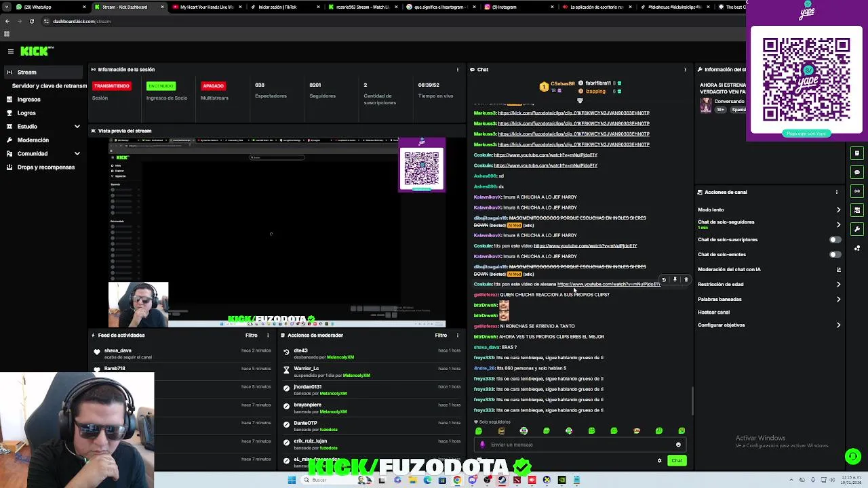Open Chrome from the taskbar
The image size is (868, 488).
(457, 480)
